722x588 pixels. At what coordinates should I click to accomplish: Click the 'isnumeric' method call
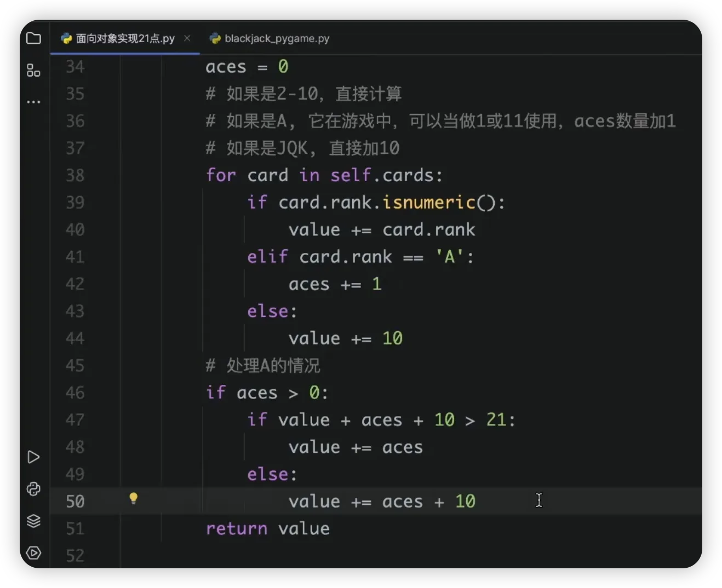click(x=429, y=203)
